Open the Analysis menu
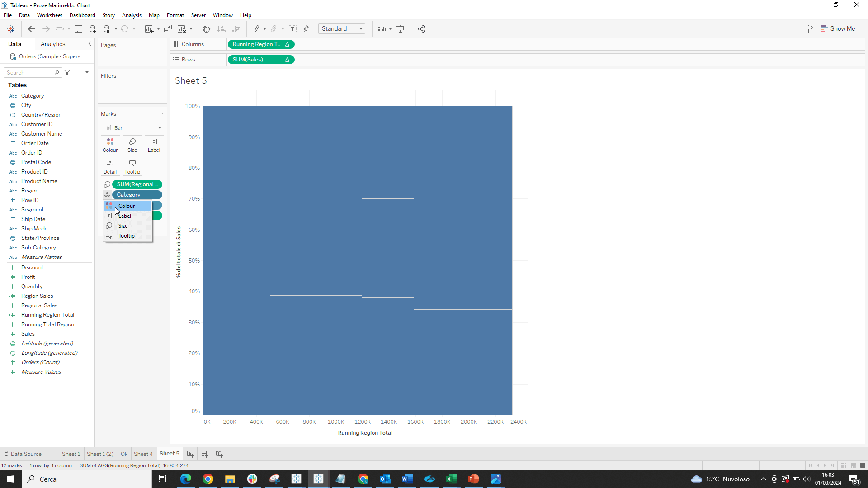This screenshot has width=868, height=488. pyautogui.click(x=131, y=15)
